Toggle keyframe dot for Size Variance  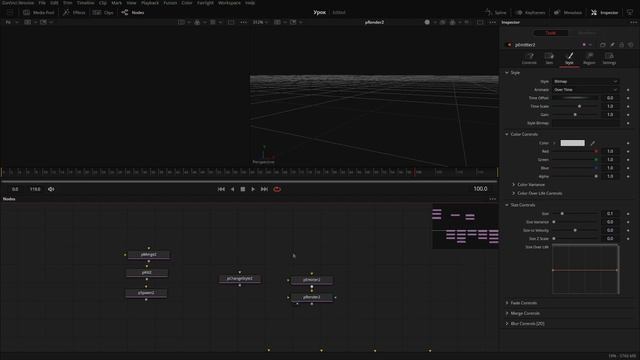coord(628,222)
